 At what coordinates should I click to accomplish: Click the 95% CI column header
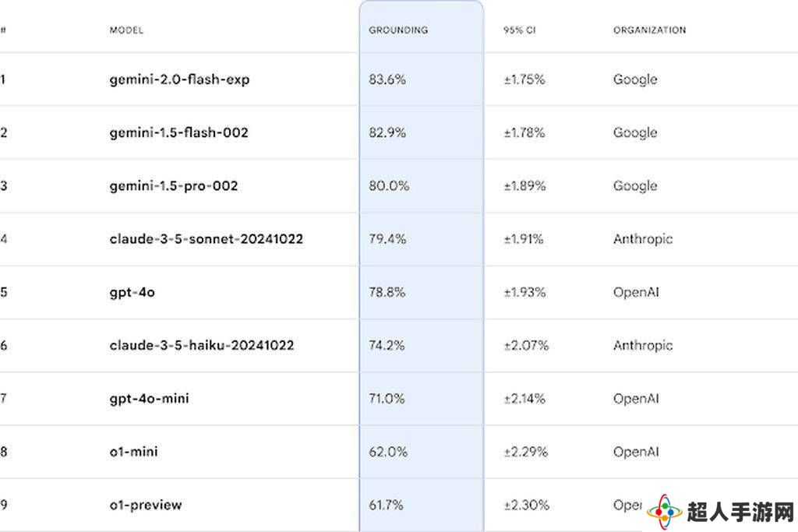(x=520, y=30)
